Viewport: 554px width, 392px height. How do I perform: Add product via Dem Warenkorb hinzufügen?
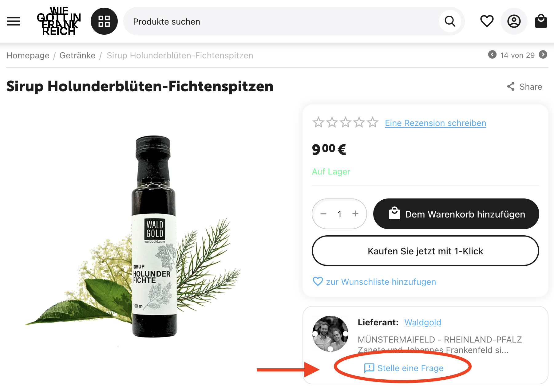point(456,214)
